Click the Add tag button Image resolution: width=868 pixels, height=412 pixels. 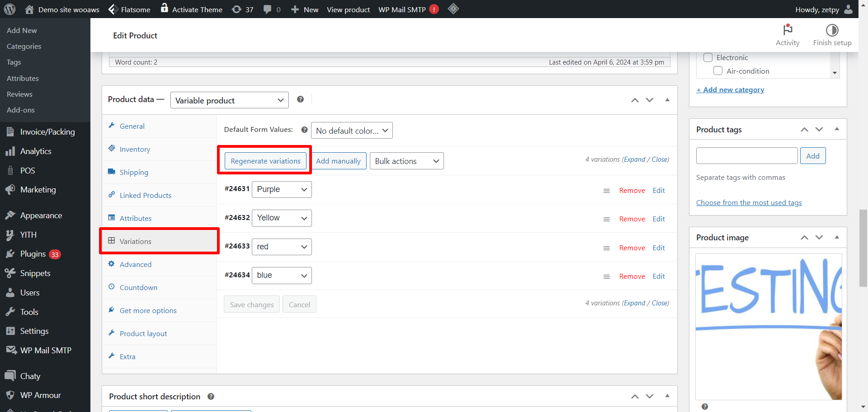point(813,156)
